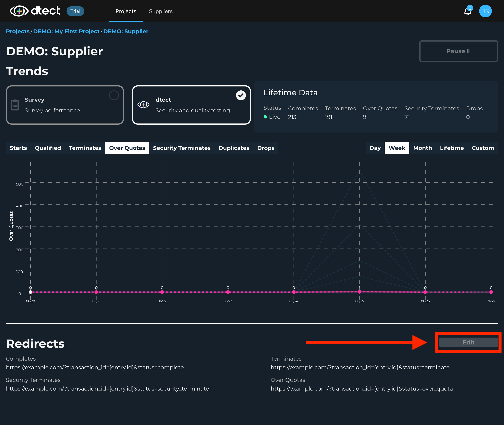Screen dimensions: 504x425
Task: Select the Survey performance radio
Action: point(114,95)
